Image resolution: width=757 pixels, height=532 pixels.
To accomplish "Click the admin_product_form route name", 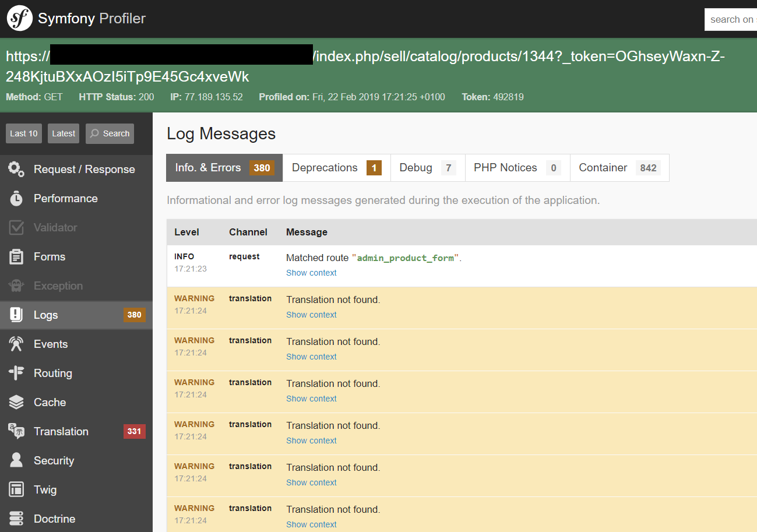I will click(x=406, y=258).
